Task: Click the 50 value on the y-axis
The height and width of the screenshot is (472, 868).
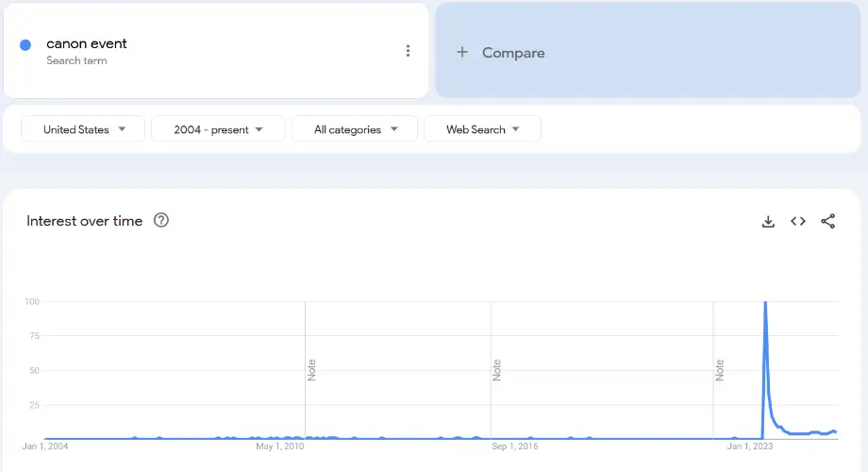Action: coord(34,371)
